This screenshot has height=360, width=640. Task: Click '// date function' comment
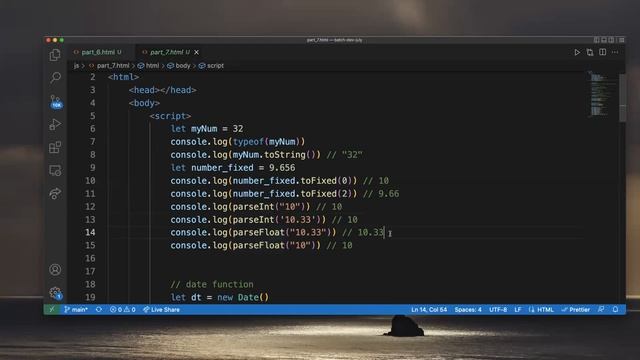[x=212, y=284]
